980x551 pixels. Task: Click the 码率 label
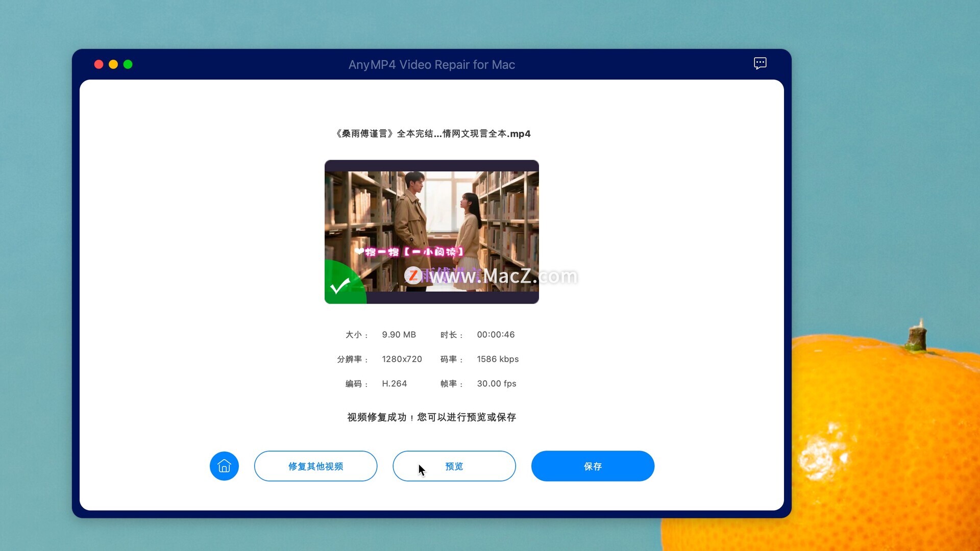tap(451, 359)
